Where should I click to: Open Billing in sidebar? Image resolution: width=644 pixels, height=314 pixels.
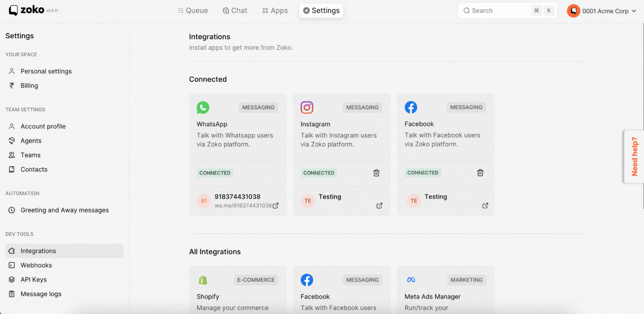pos(64,86)
